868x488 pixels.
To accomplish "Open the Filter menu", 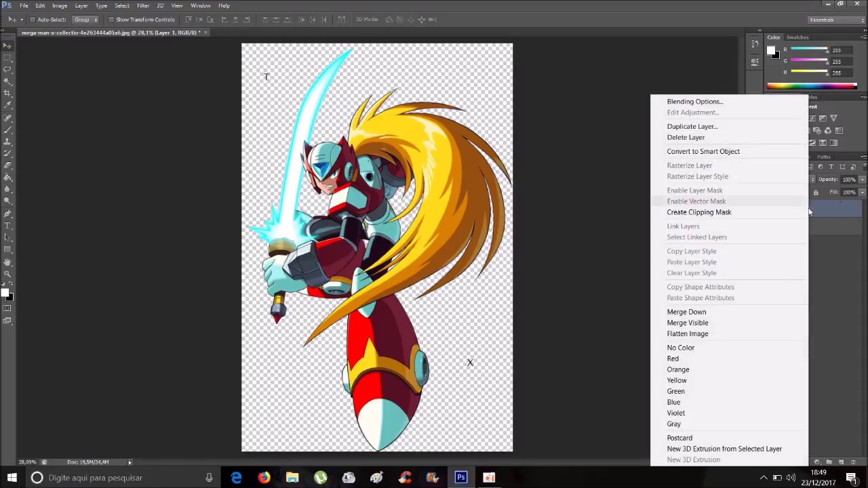I will 143,5.
